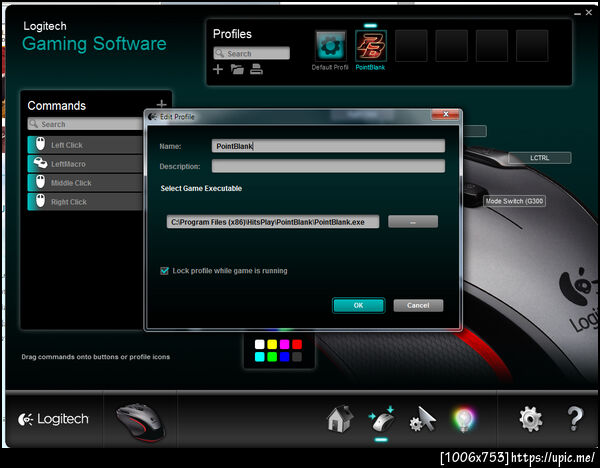Screen dimensions: 600x468
Task: Click the LCTRL button assignment label
Action: click(540, 158)
